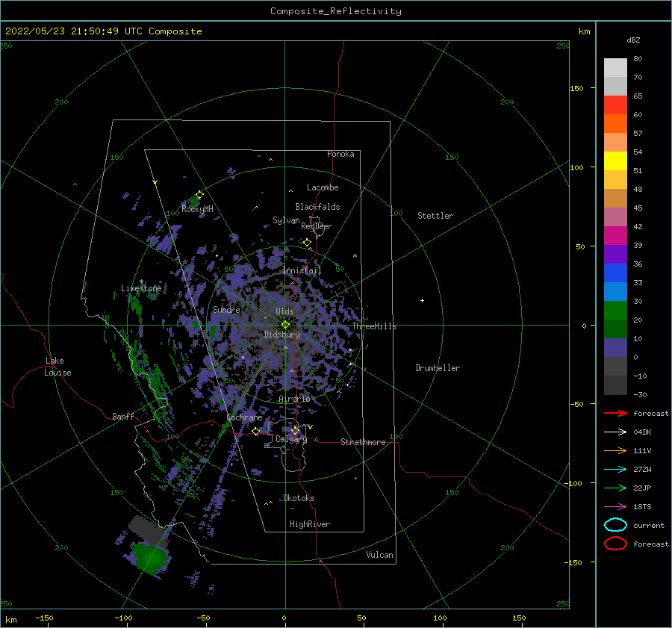
Task: Click the dBZ legend heading
Action: (x=633, y=40)
